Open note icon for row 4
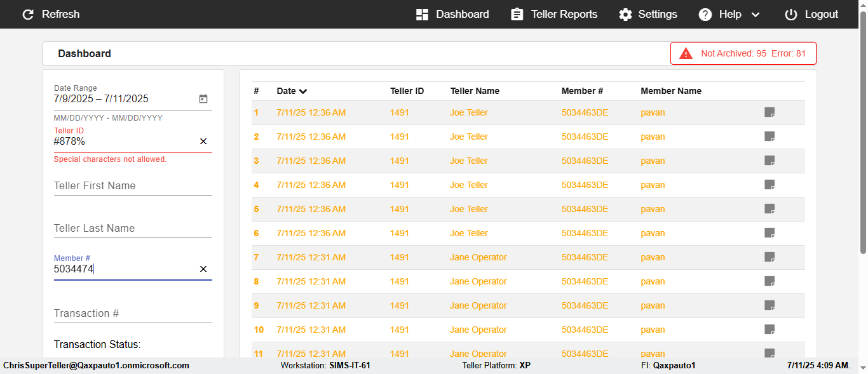This screenshot has height=374, width=868. coord(770,185)
